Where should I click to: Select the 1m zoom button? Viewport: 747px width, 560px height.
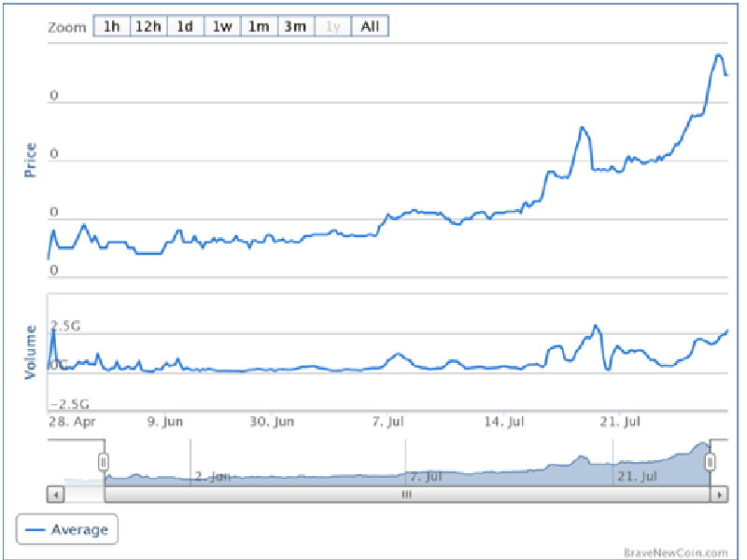[259, 26]
